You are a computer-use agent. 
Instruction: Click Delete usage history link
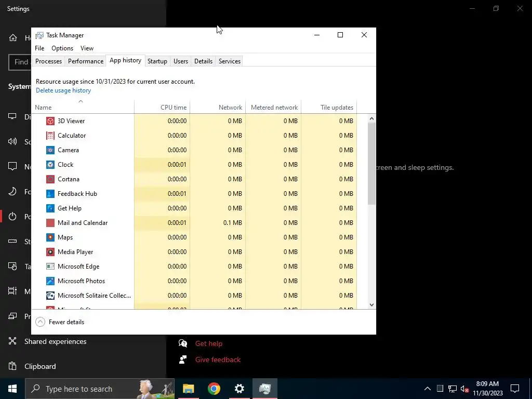pyautogui.click(x=63, y=90)
